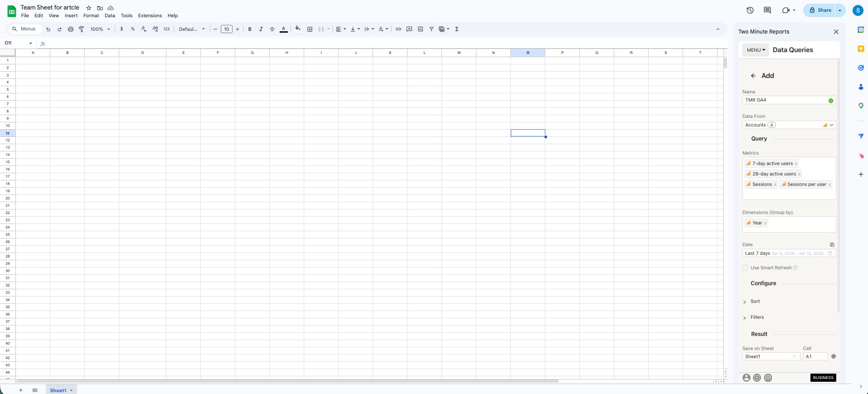Open borders options
868x394 pixels.
pos(310,29)
